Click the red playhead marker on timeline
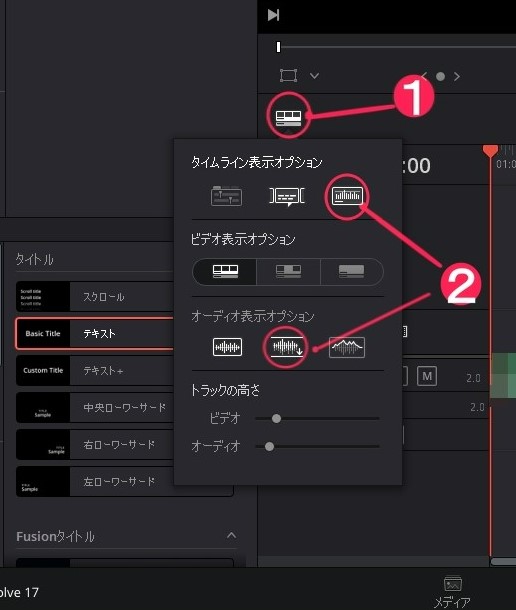Image resolution: width=516 pixels, height=610 pixels. coord(490,151)
